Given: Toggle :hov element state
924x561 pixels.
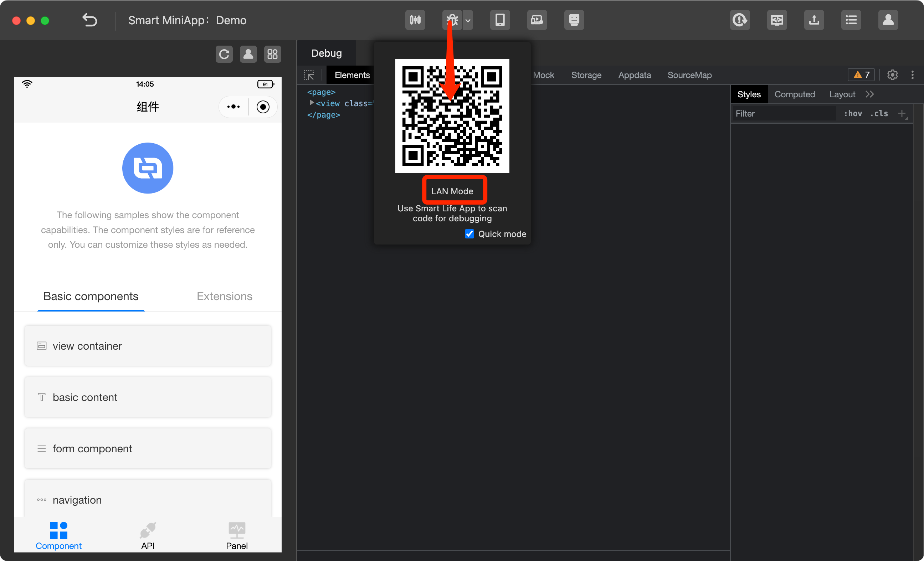Looking at the screenshot, I should pos(853,114).
